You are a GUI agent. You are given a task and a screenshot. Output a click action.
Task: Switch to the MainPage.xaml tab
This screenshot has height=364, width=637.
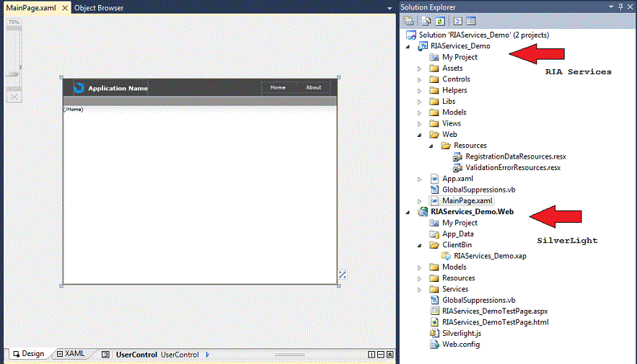coord(31,8)
